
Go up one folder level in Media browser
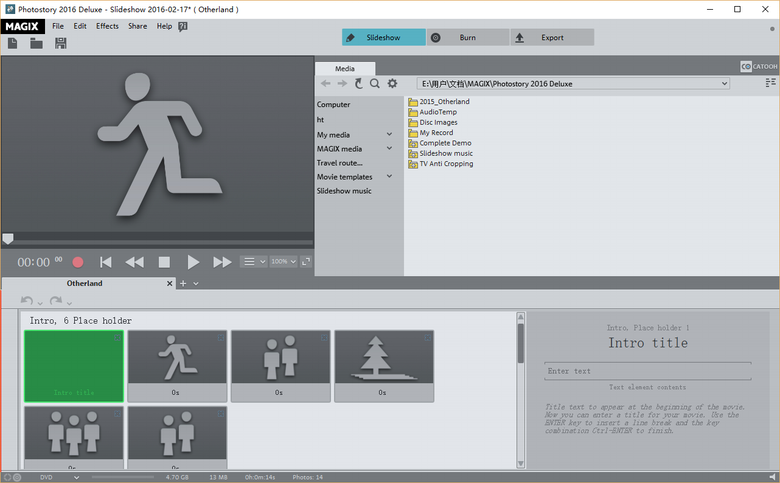359,84
